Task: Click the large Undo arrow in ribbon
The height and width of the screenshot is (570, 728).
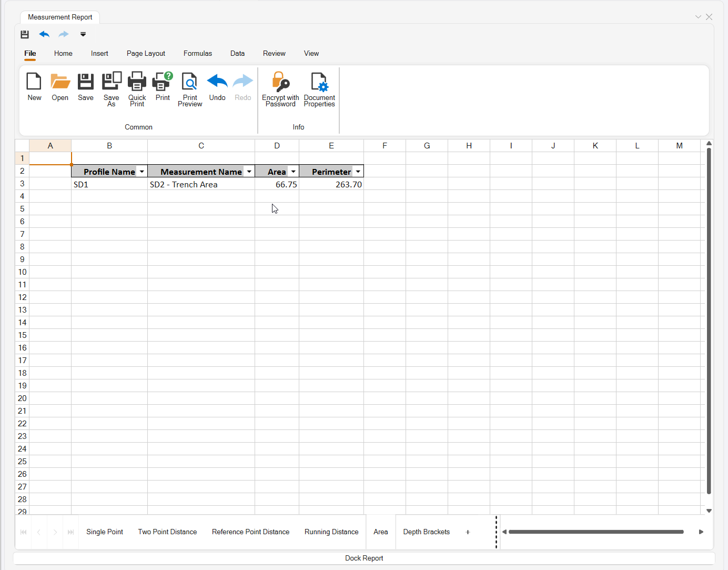Action: click(x=217, y=82)
